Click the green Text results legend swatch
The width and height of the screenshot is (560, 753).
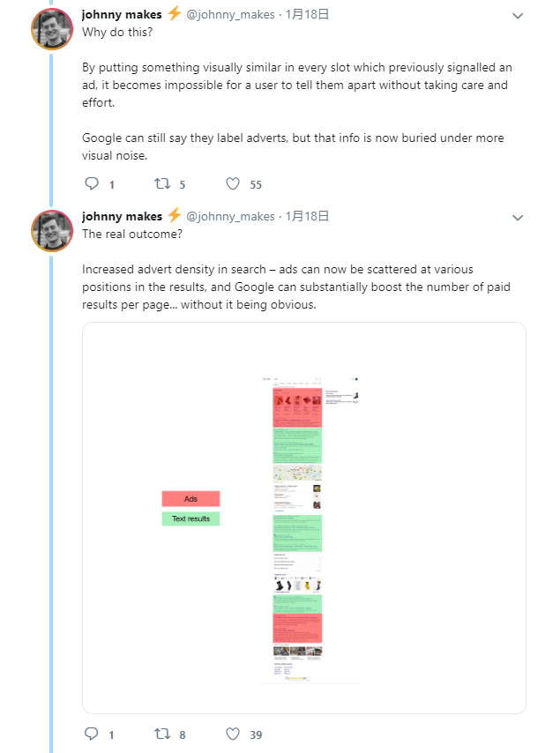pos(190,518)
